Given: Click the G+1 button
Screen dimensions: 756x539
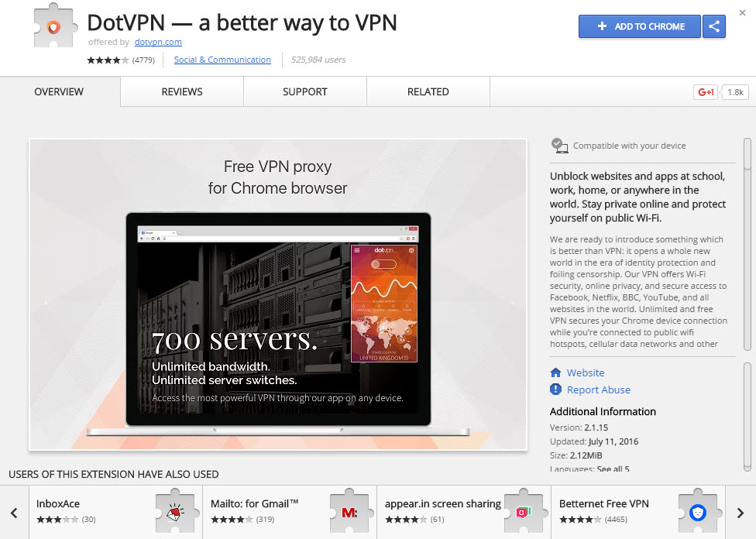Looking at the screenshot, I should [706, 92].
